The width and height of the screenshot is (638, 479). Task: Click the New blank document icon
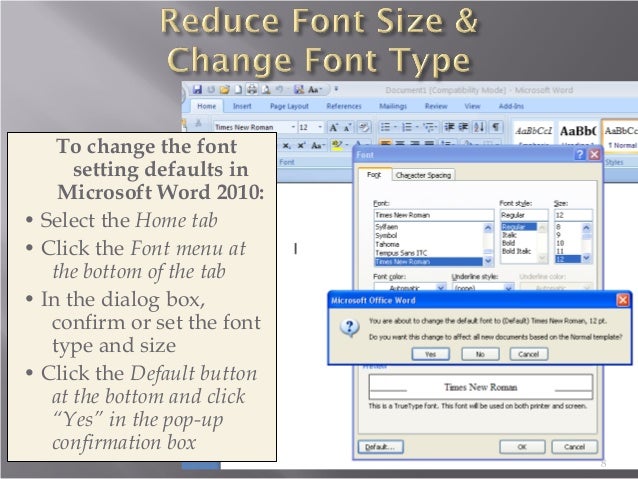coord(238,90)
